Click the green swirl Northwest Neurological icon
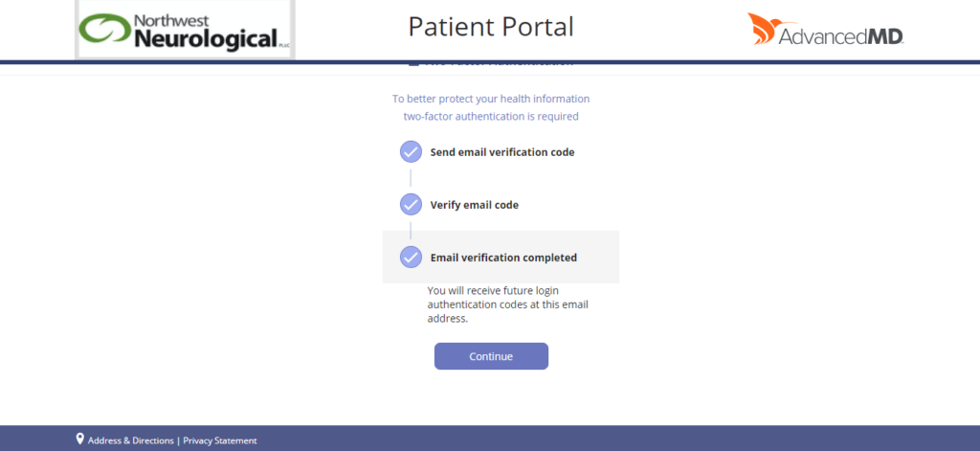980x451 pixels. coord(105,29)
